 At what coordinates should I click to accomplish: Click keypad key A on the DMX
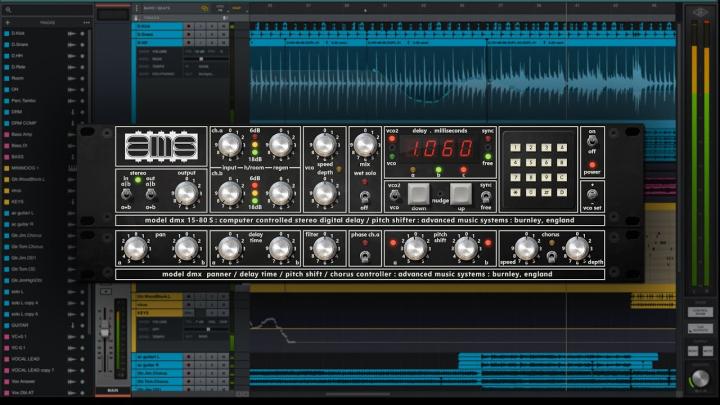562,147
